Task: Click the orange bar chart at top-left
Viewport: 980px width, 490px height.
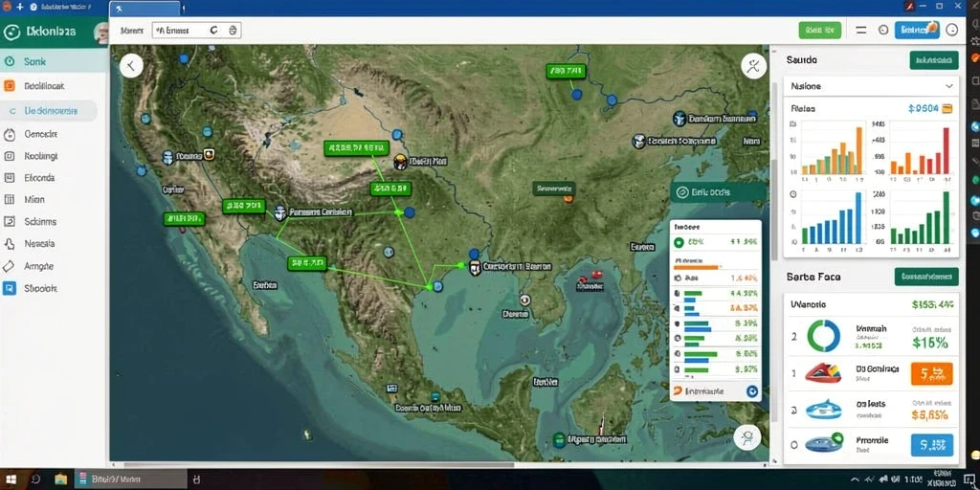Action: (833, 150)
